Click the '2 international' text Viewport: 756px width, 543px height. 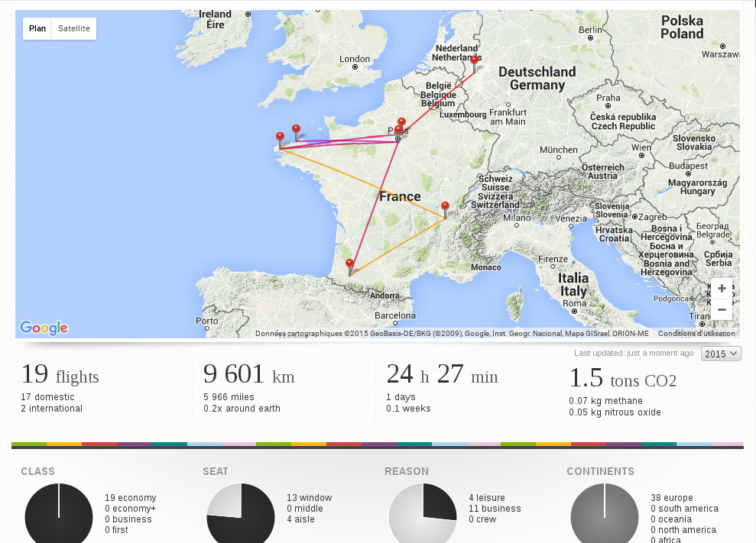pos(51,409)
